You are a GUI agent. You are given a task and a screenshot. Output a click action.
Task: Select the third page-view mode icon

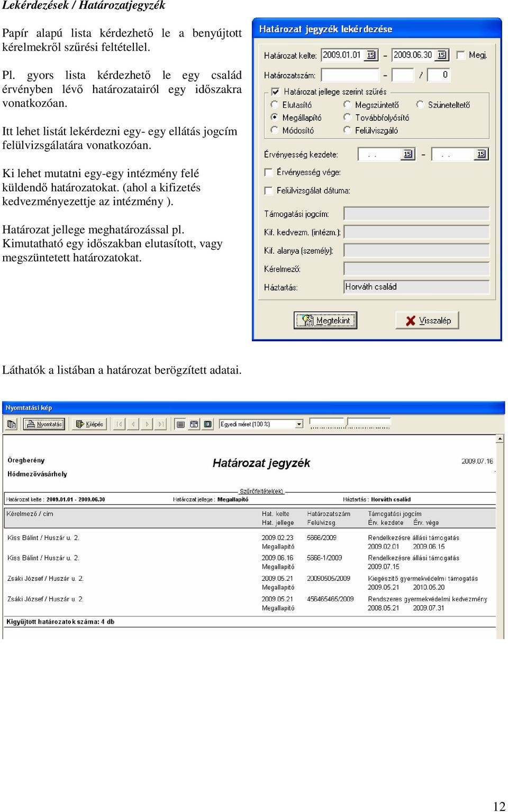[208, 424]
